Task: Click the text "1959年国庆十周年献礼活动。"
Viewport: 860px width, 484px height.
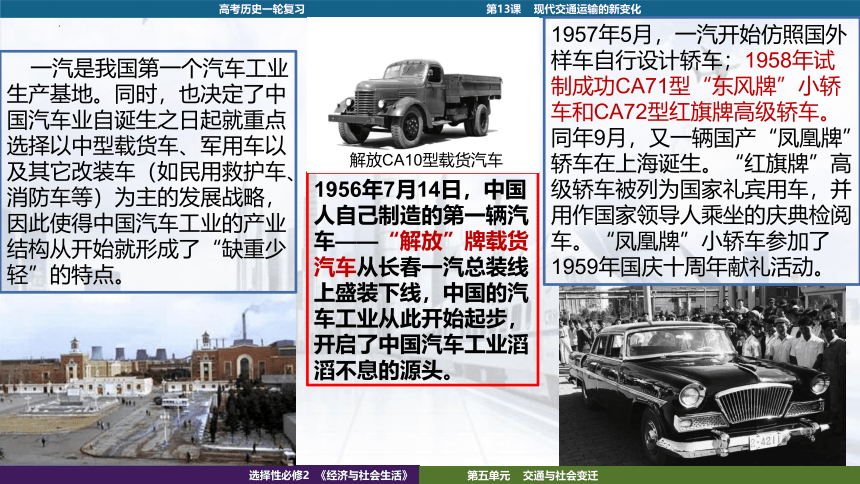Action: click(689, 267)
